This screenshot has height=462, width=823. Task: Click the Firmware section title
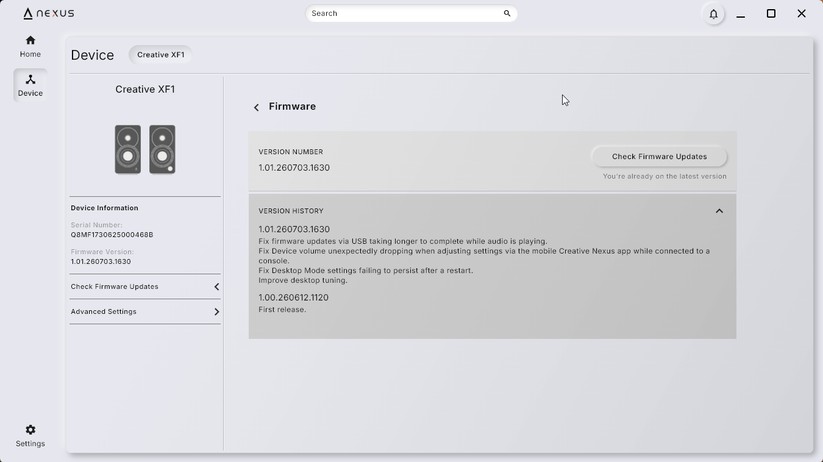click(x=292, y=107)
